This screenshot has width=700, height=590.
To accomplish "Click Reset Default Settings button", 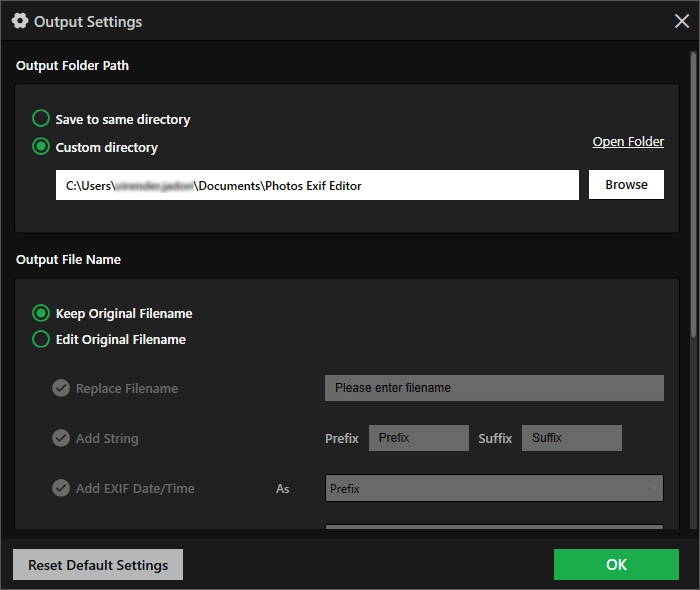I will coord(98,565).
